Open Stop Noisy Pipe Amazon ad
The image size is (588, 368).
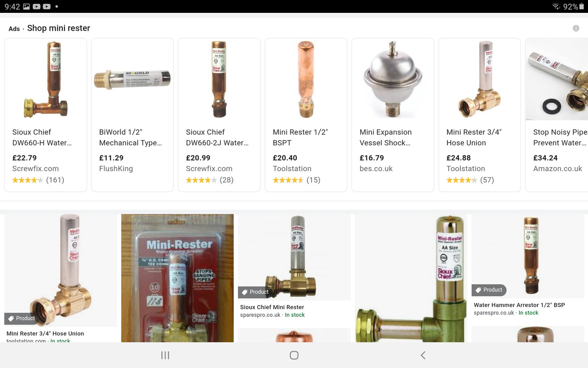pos(557,115)
